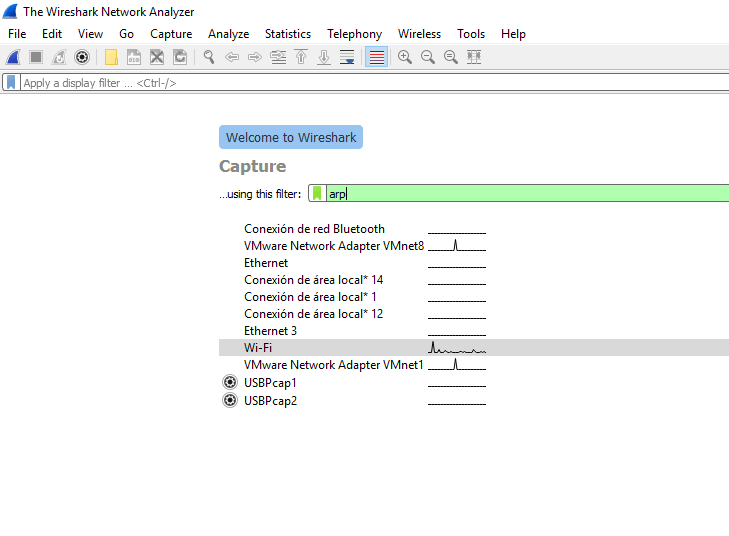Select the Ethernet 3 interface
The height and width of the screenshot is (536, 729).
pos(270,331)
